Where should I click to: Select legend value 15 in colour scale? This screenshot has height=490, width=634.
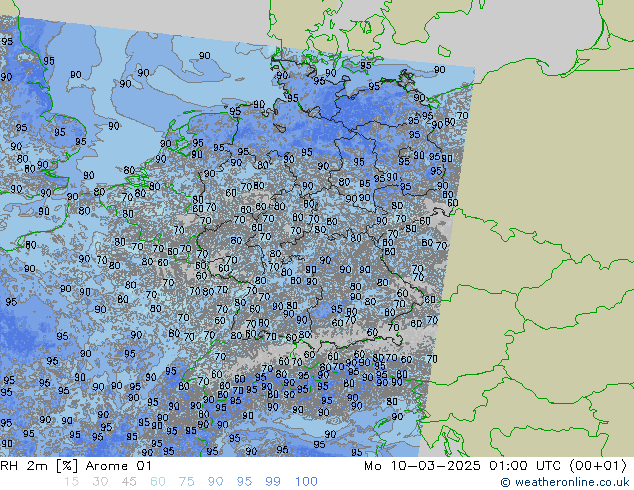coord(71,482)
